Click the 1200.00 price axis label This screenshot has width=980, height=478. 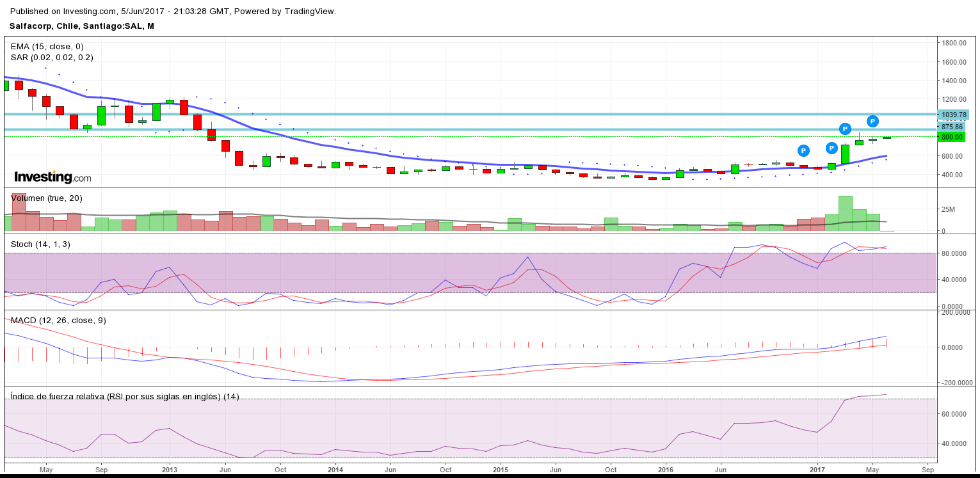(x=954, y=99)
